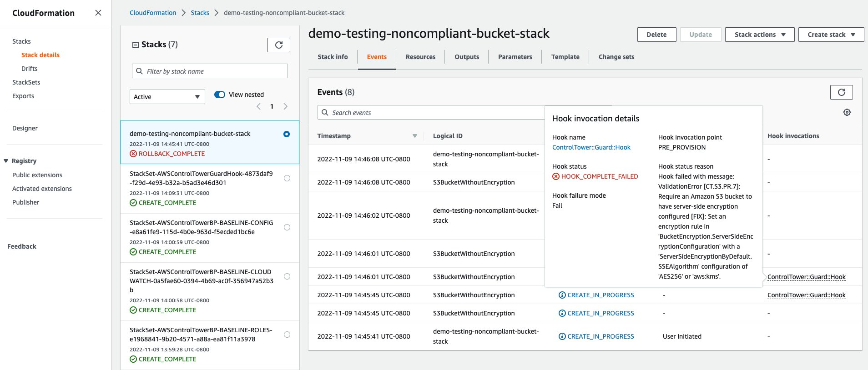Screen dimensions: 868x370
Task: Select BASELINE-ROLES stack radio button
Action: click(x=287, y=335)
